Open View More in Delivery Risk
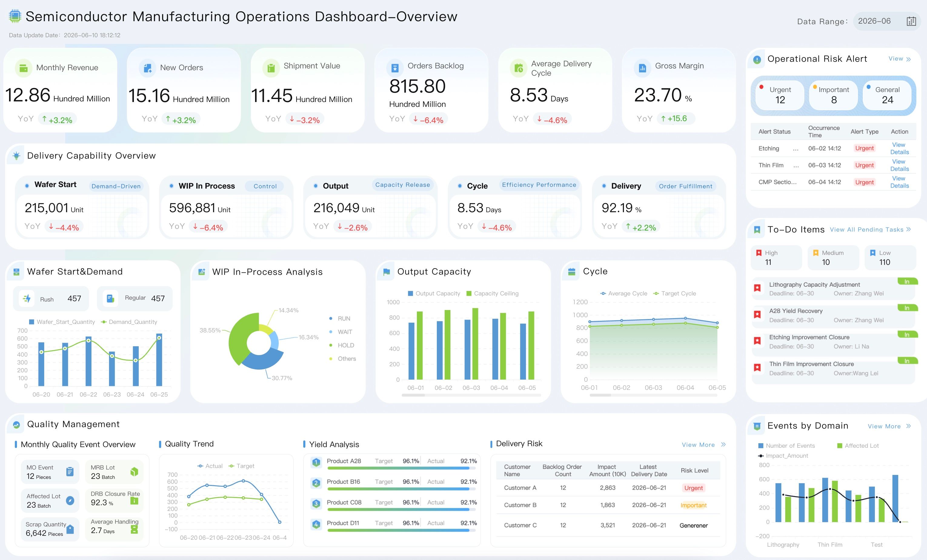 pos(703,445)
